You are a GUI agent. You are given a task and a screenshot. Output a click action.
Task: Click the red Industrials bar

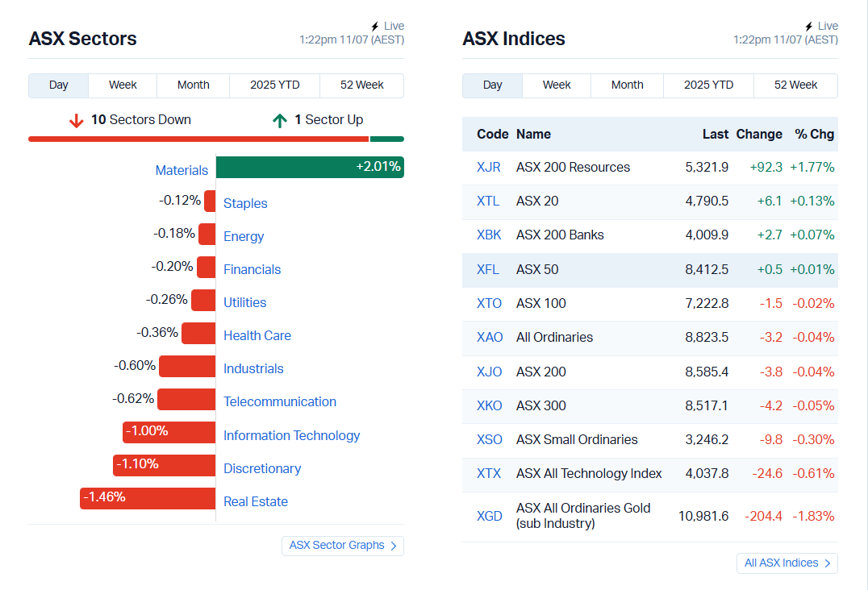[187, 366]
